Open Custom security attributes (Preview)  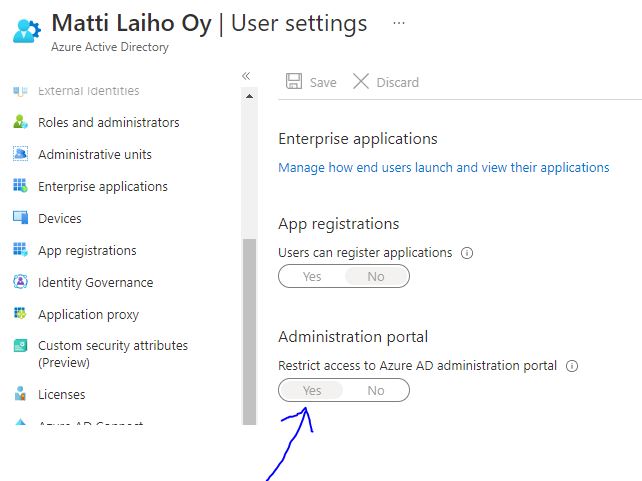pyautogui.click(x=113, y=354)
